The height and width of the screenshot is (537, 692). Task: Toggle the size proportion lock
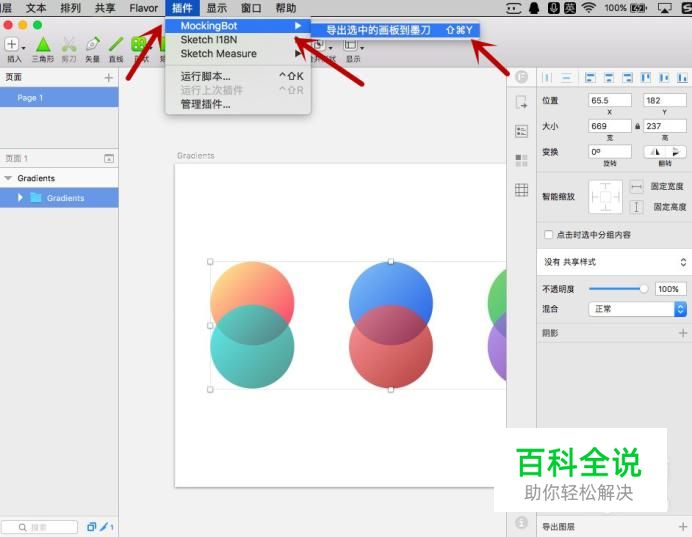(637, 126)
